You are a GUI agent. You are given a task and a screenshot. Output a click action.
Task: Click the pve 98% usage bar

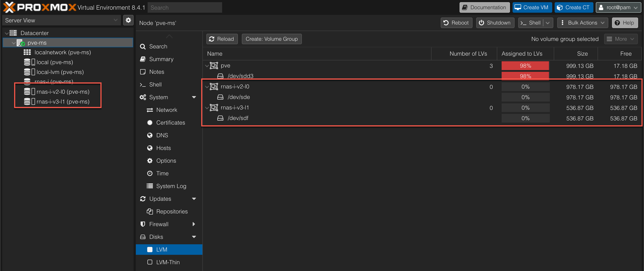point(525,66)
